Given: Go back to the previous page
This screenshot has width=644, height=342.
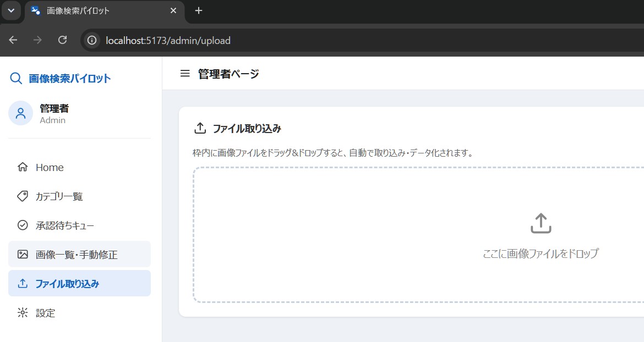Looking at the screenshot, I should point(13,40).
